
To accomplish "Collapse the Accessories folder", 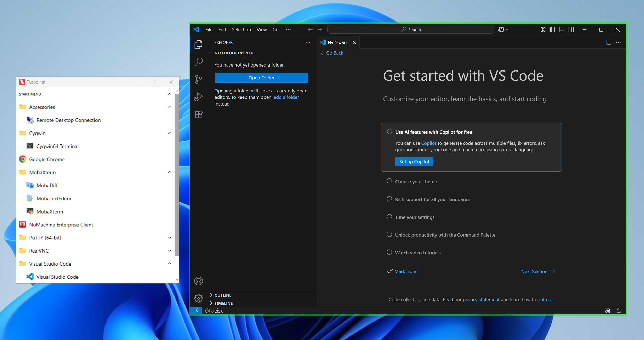I will coord(170,107).
